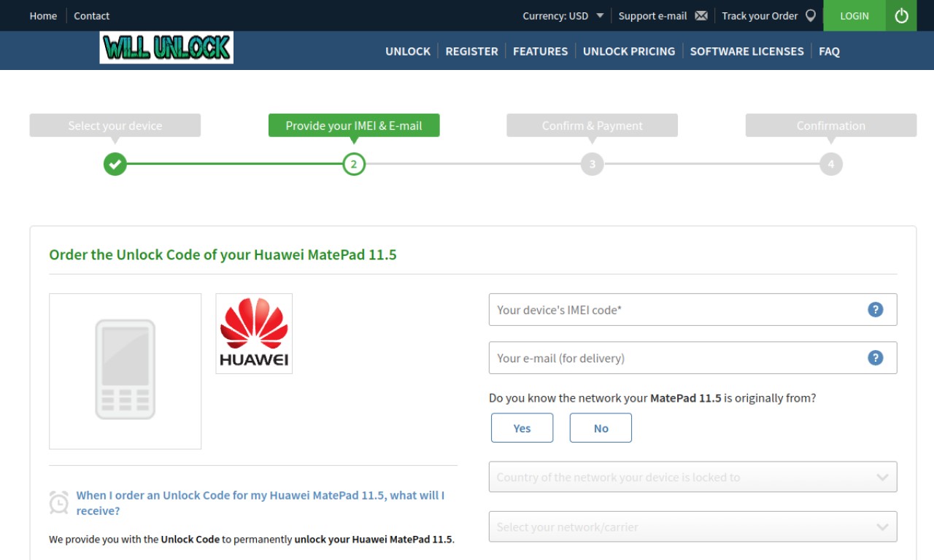Click the Confirm & Payment step tab

593,125
